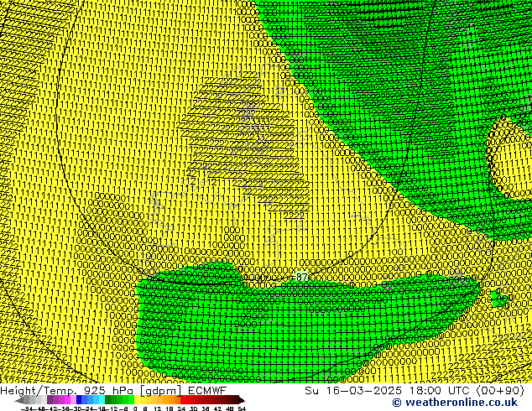Click the '24' legend scale value
532x411 pixels.
(x=181, y=409)
